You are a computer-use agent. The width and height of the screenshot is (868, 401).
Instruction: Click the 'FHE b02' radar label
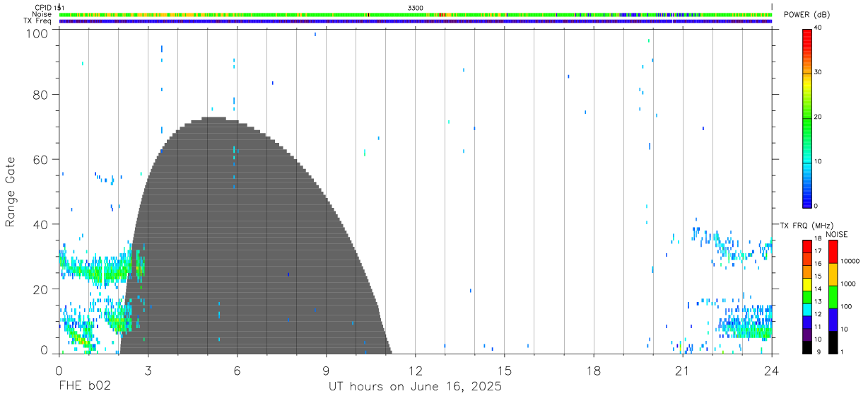pyautogui.click(x=84, y=387)
